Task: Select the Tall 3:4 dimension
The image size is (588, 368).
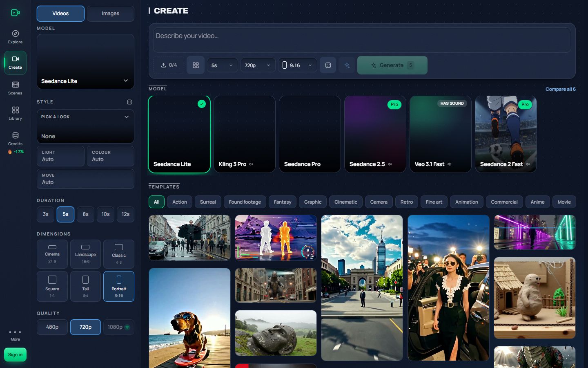Action: coord(85,286)
